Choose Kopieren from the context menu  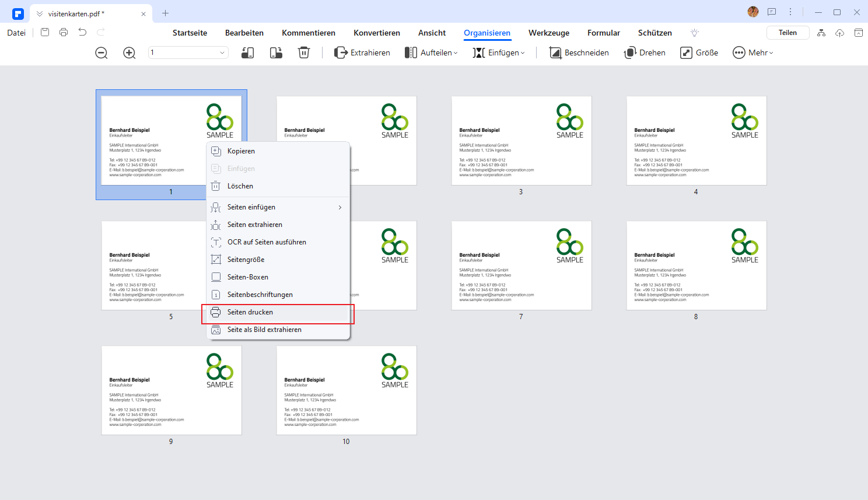tap(278, 151)
